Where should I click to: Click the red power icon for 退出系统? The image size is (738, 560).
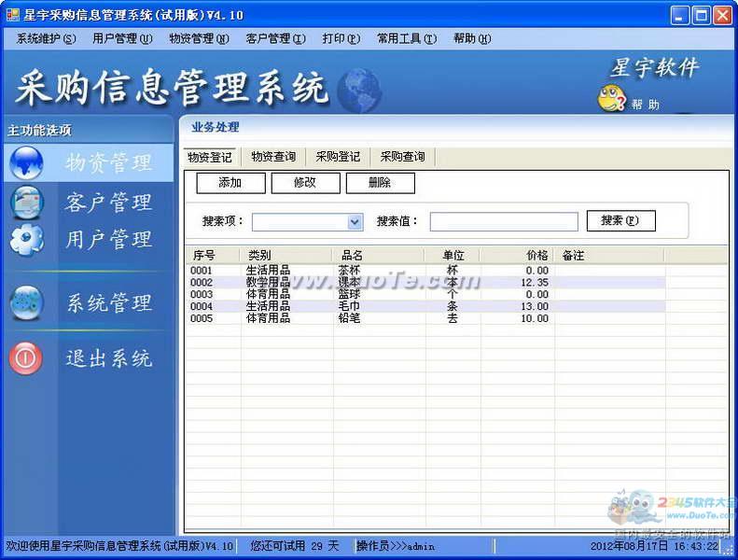(x=26, y=358)
